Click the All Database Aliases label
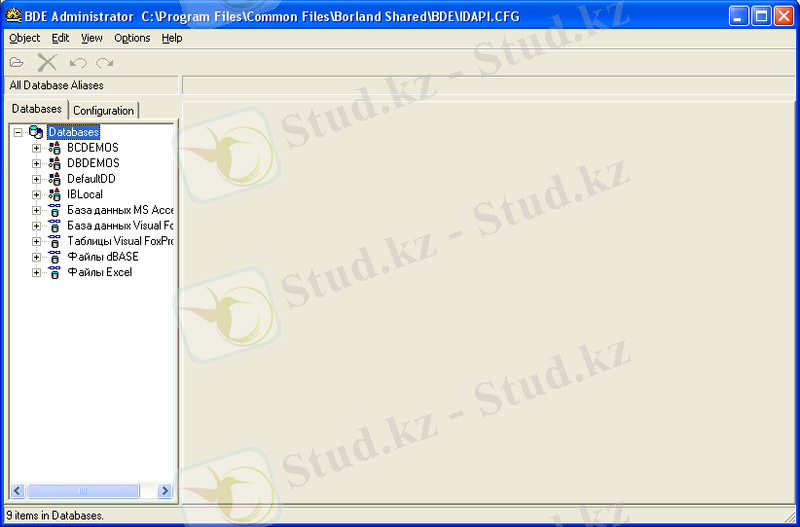The width and height of the screenshot is (800, 527). [56, 85]
